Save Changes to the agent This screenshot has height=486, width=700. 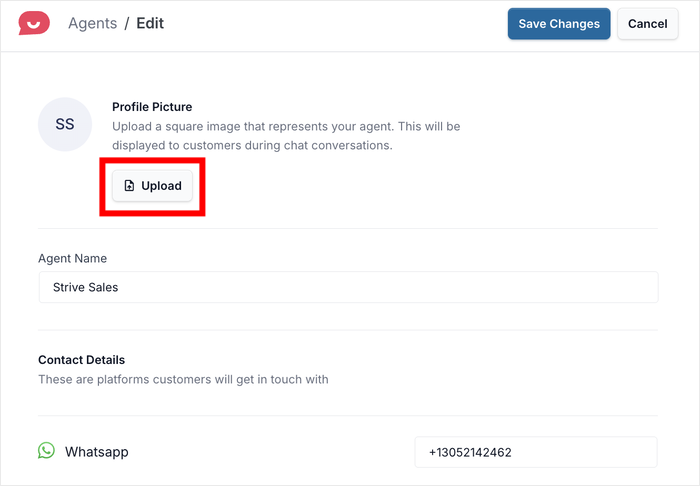point(558,24)
